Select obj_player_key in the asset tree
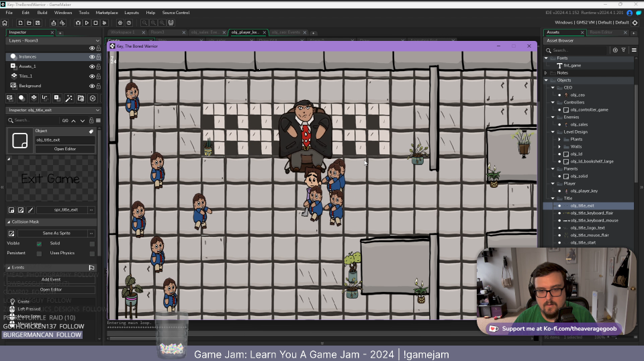Image resolution: width=644 pixels, height=361 pixels. click(584, 191)
